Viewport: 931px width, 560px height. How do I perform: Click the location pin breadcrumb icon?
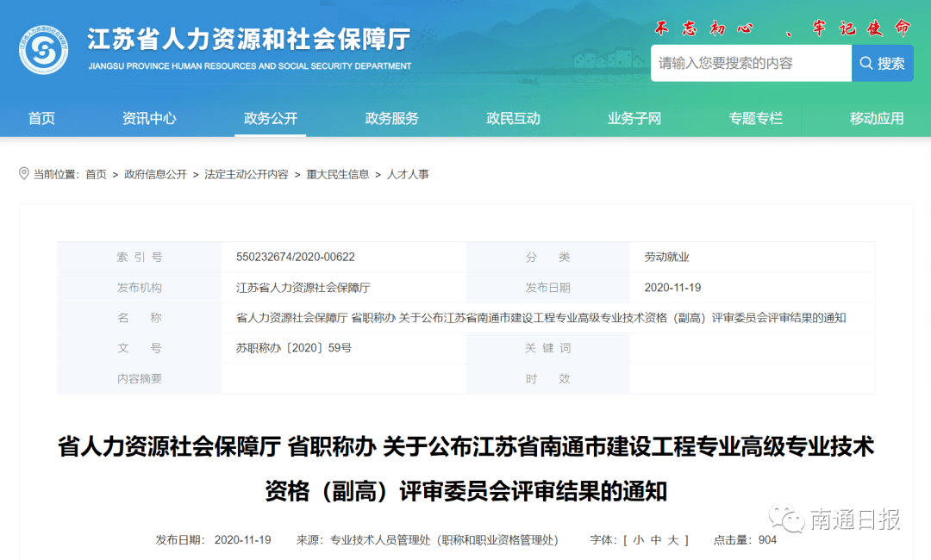pyautogui.click(x=24, y=174)
